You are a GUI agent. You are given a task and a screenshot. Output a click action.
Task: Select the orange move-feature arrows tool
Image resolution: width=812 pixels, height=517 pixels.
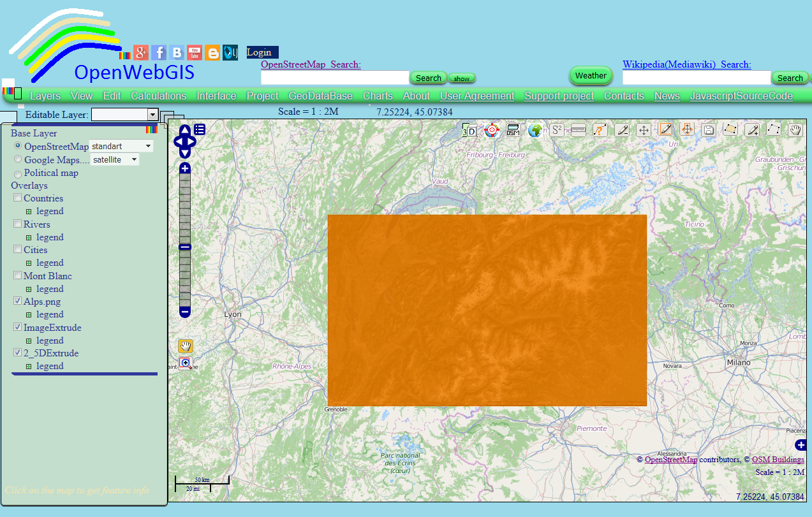(688, 129)
